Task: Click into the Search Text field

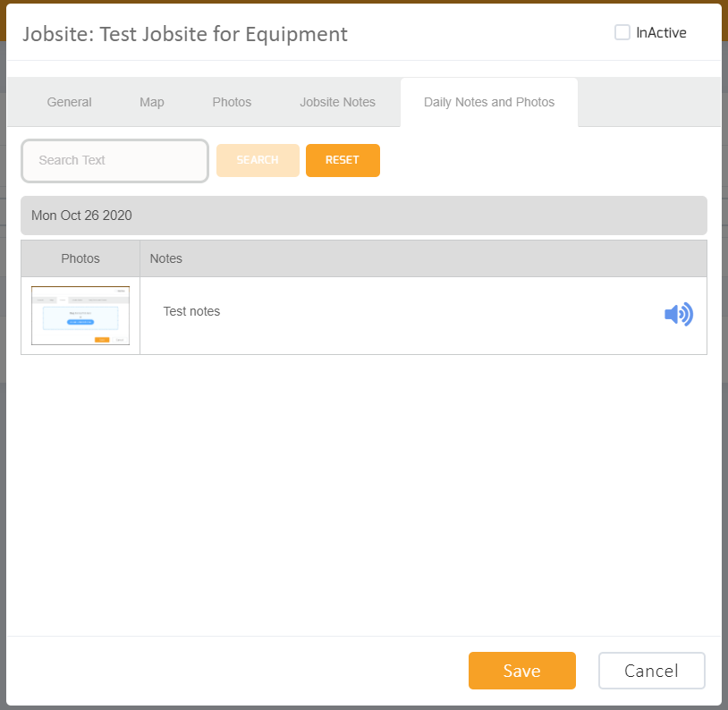Action: pyautogui.click(x=114, y=160)
